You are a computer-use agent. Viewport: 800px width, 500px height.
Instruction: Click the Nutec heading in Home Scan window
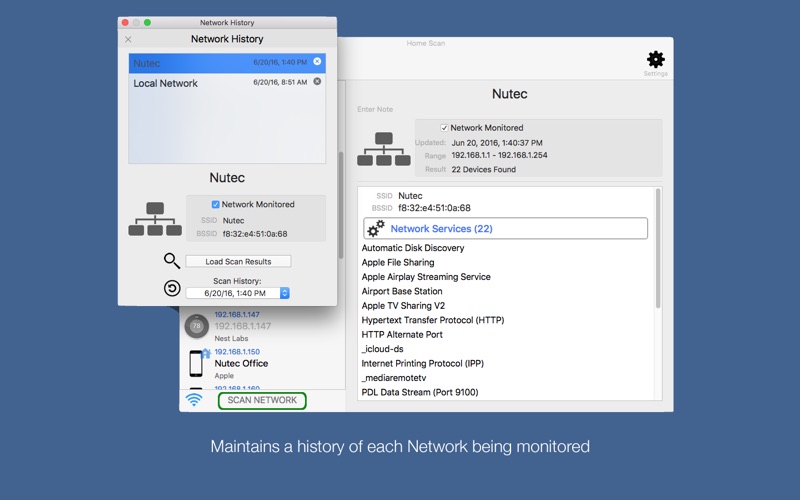509,94
